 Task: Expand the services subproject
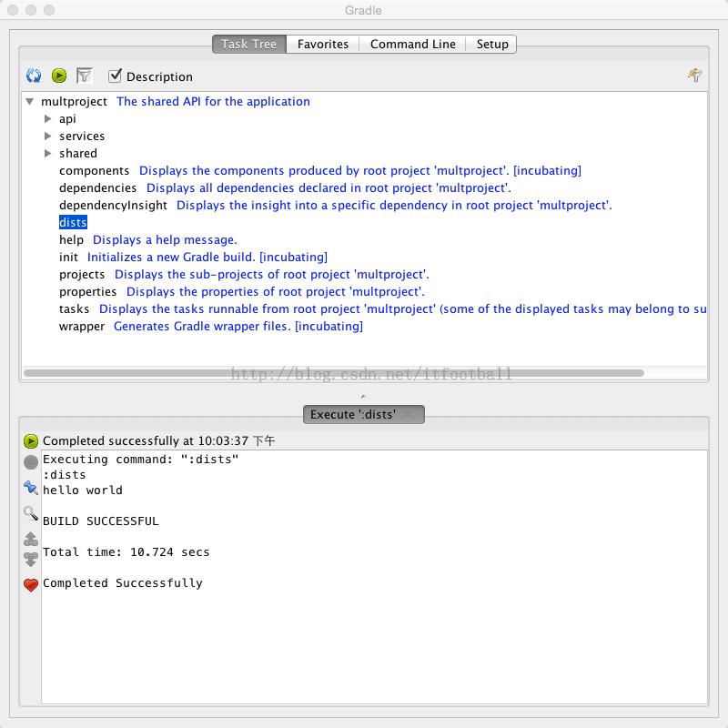[47, 136]
